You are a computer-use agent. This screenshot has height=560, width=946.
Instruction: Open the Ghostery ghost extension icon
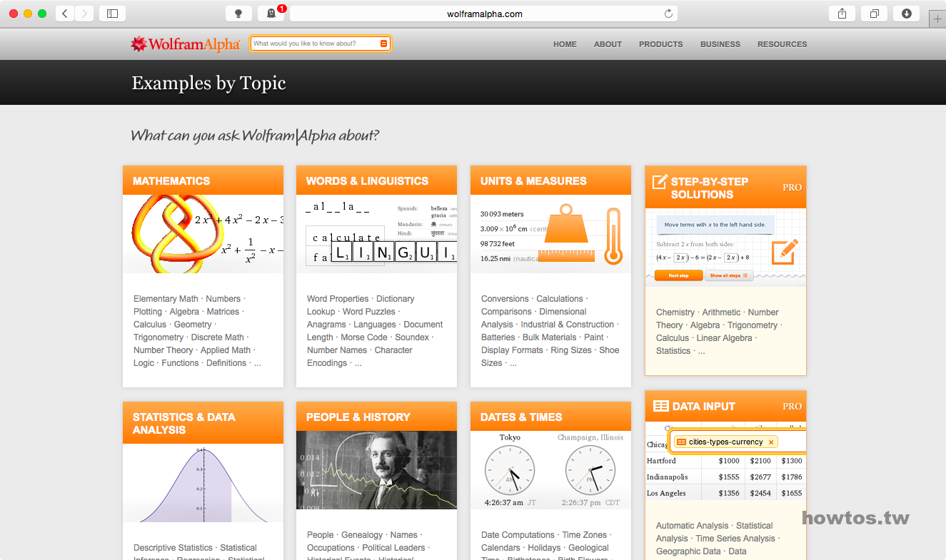point(271,13)
